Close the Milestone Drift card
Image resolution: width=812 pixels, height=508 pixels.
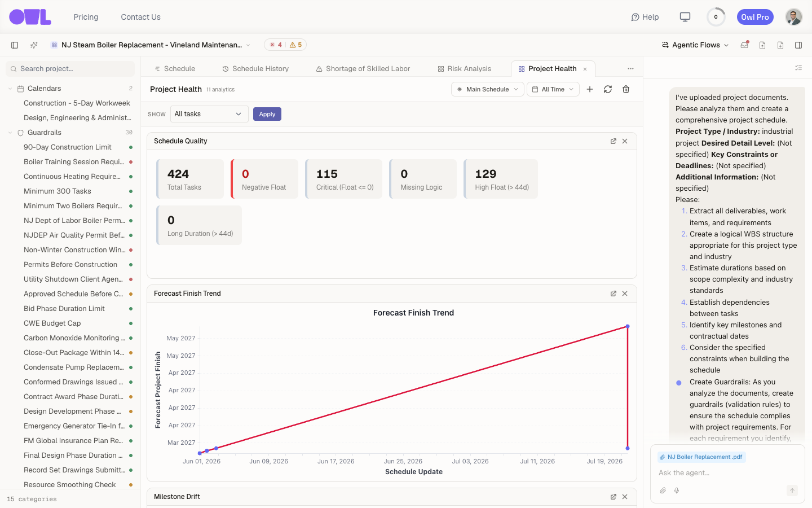(x=625, y=497)
